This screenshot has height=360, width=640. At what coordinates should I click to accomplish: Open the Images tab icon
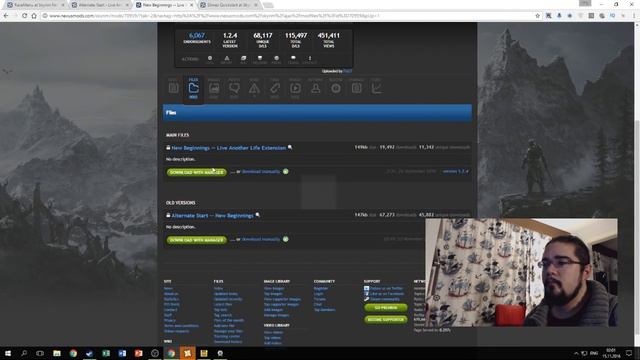(214, 88)
